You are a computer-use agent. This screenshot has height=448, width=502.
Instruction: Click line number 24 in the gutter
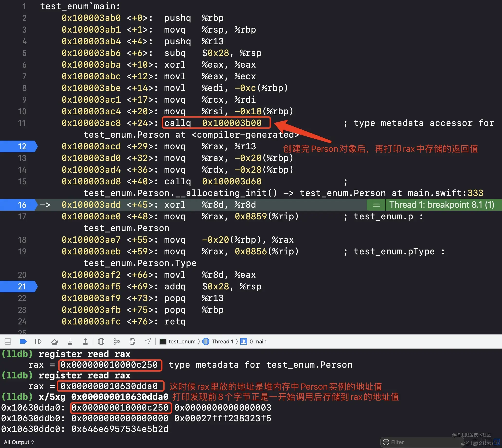22,322
